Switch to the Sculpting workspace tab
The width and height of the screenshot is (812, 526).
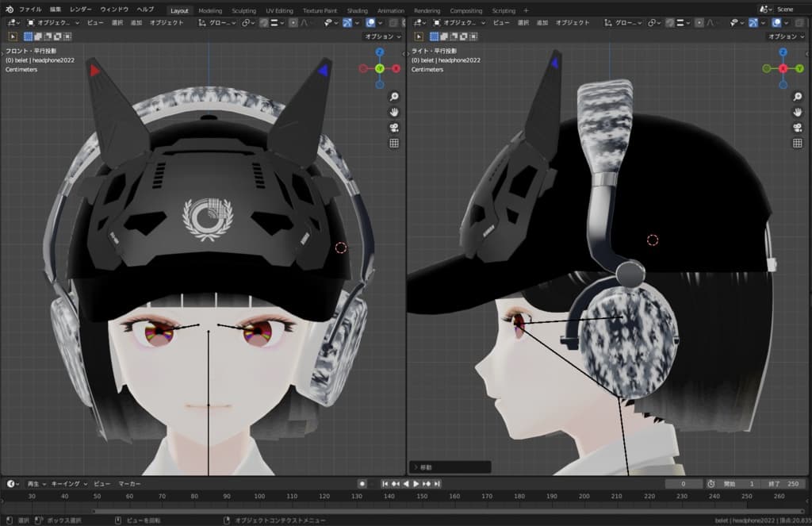coord(243,10)
